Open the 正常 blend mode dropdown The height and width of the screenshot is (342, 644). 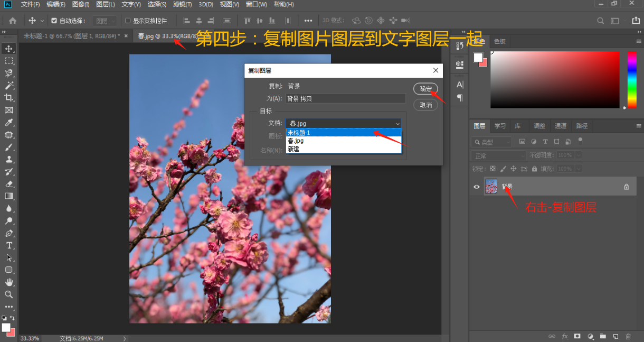(x=498, y=155)
